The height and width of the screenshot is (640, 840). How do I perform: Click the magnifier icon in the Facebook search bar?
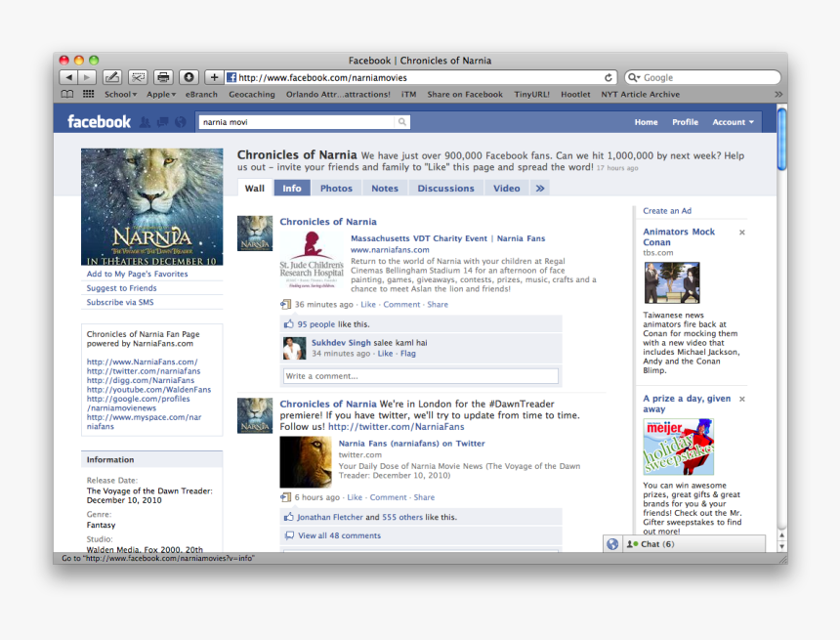400,121
